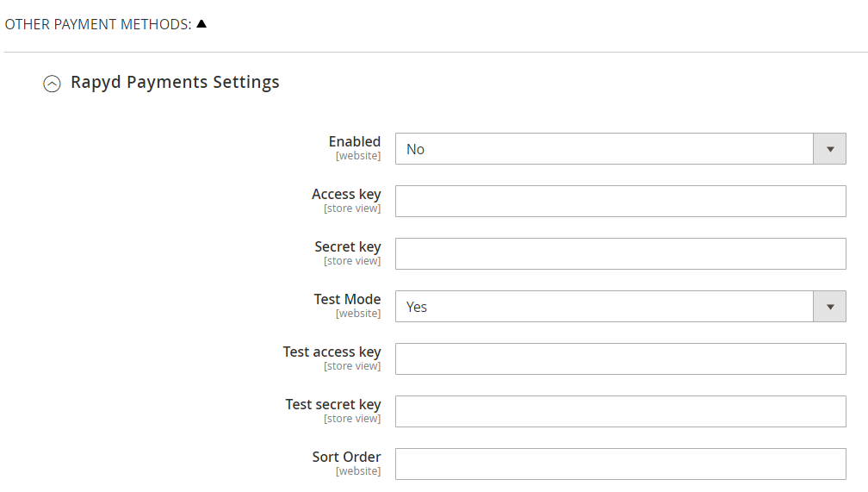Screen dimensions: 868x492
Task: Click the Test Mode label
Action: [347, 299]
